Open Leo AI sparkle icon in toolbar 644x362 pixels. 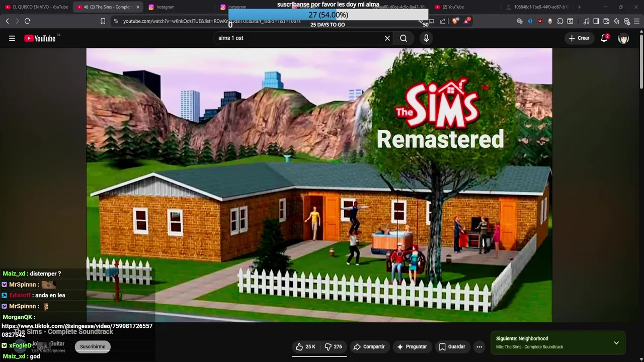[x=616, y=21]
